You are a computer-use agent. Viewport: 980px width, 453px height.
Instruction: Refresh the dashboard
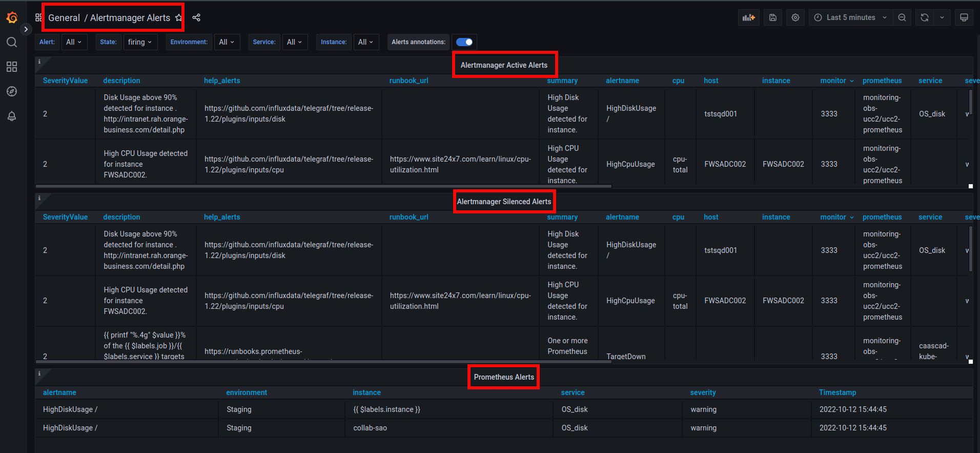pos(925,17)
